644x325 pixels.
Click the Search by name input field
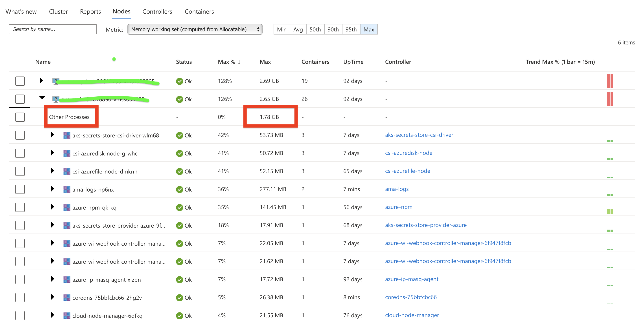pos(53,29)
